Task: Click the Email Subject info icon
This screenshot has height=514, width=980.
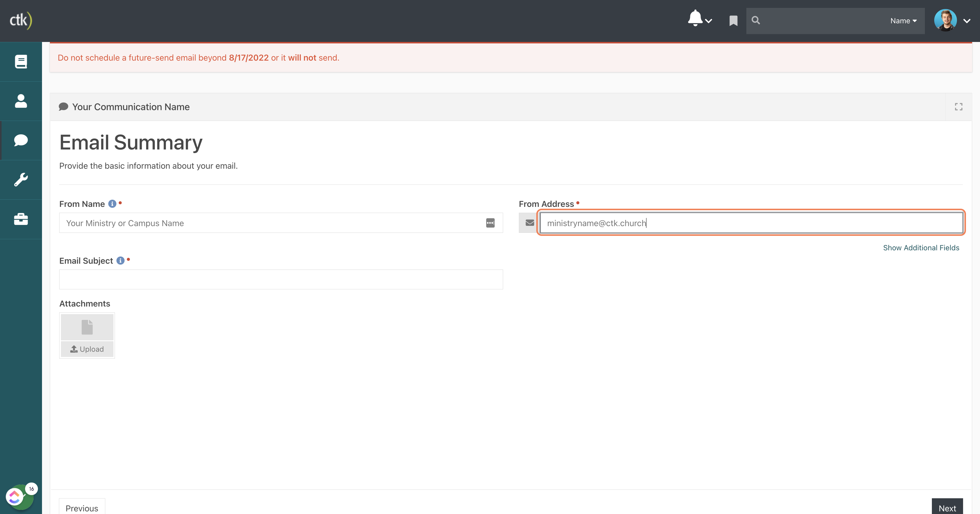Action: pos(120,260)
